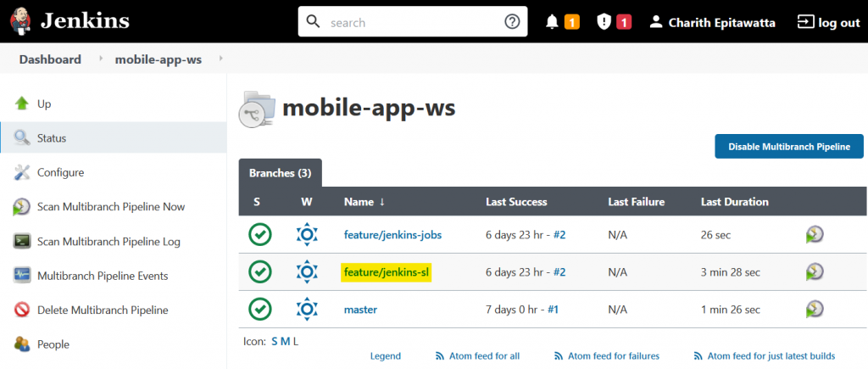This screenshot has height=369, width=868.
Task: Sort table by Name column
Action: click(364, 202)
